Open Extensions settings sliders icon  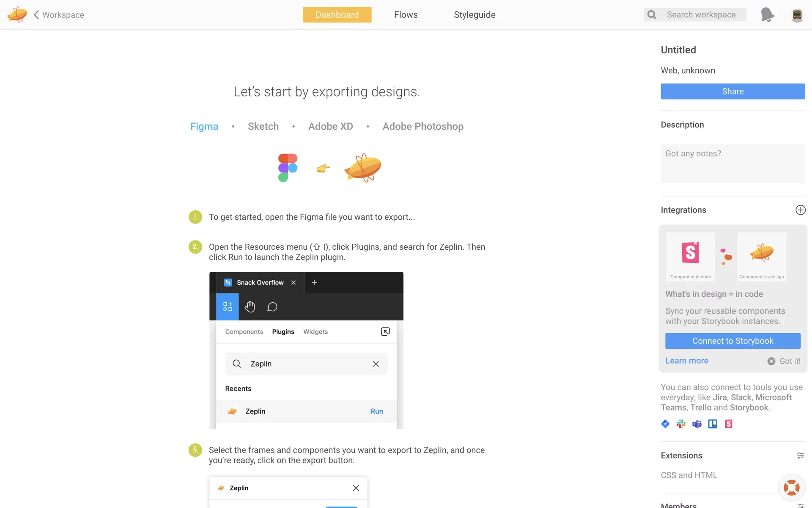(x=800, y=456)
